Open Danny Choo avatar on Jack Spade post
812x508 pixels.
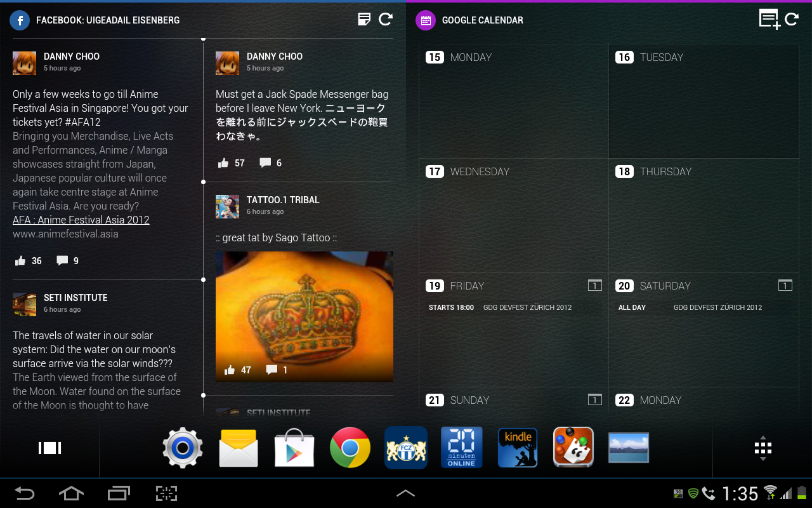pos(227,63)
